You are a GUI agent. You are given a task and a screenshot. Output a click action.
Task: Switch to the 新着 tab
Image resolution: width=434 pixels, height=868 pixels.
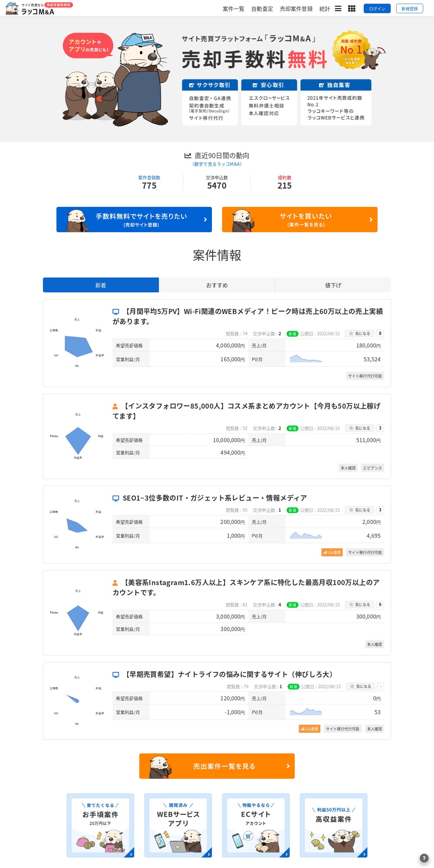point(101,285)
